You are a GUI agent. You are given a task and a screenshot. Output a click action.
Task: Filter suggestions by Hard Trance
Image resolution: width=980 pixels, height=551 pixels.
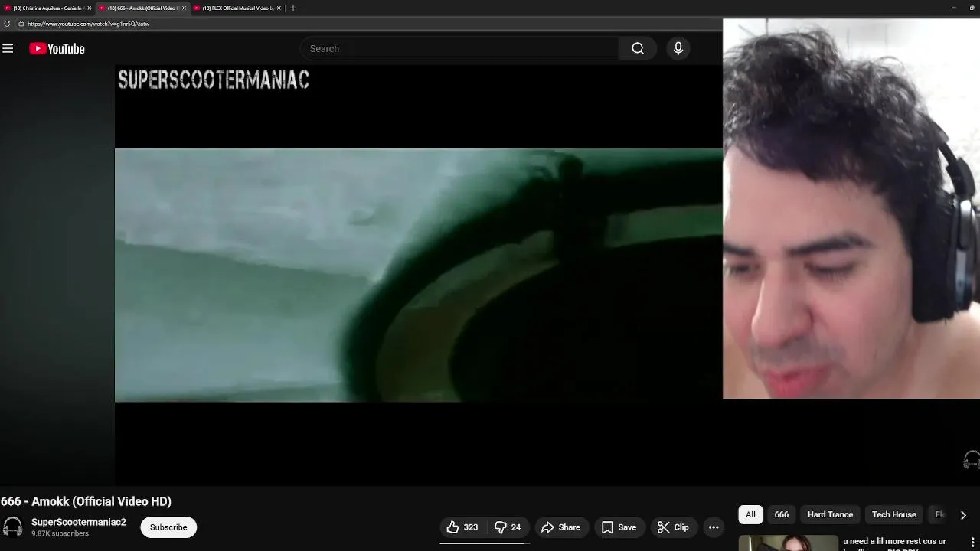(830, 514)
